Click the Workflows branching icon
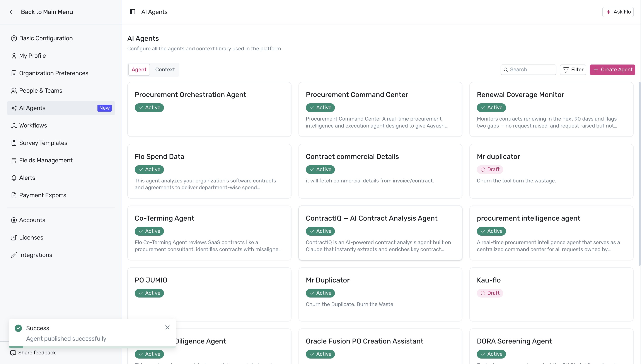Viewport: 641px width, 364px height. coord(14,126)
